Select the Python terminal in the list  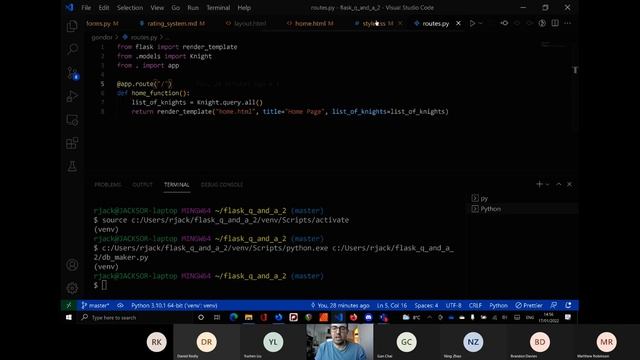522,209
